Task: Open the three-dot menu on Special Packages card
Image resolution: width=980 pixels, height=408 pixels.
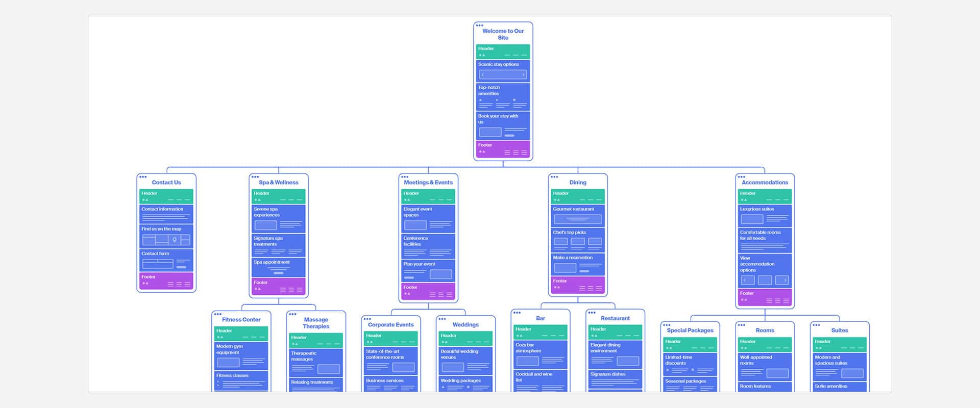Action: [x=667, y=325]
